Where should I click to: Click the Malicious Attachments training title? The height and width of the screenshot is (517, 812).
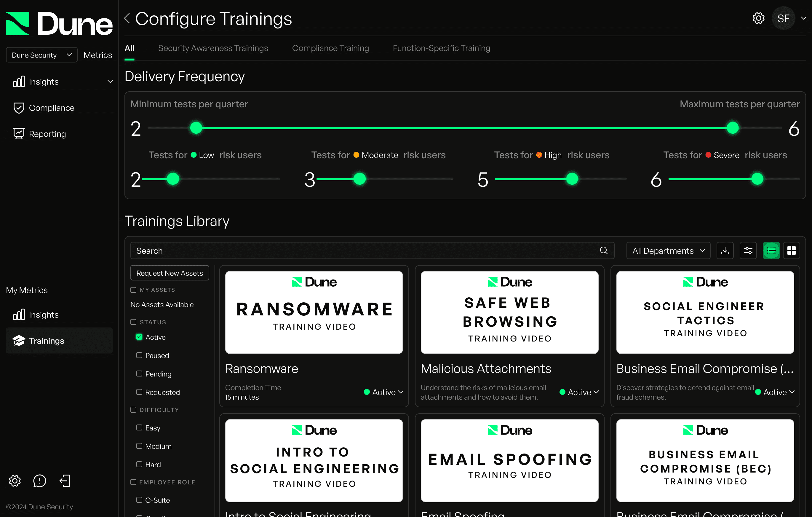coord(486,368)
